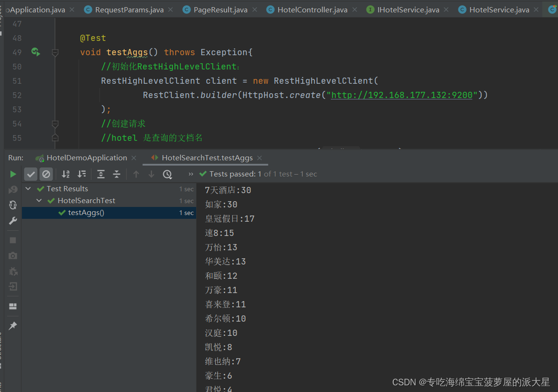
Task: Collapse the HotelSearchTest tree node
Action: click(x=39, y=201)
